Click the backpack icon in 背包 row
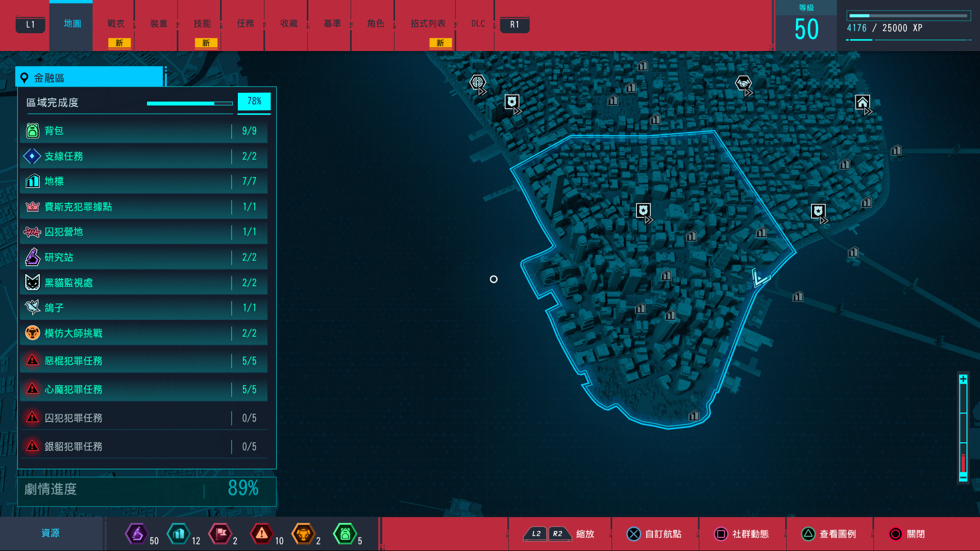This screenshot has height=551, width=980. pos(33,131)
